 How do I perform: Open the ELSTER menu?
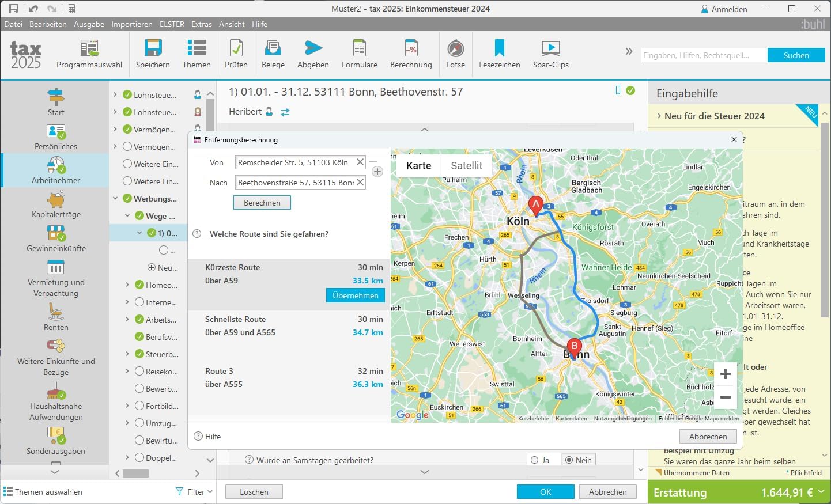pos(172,24)
